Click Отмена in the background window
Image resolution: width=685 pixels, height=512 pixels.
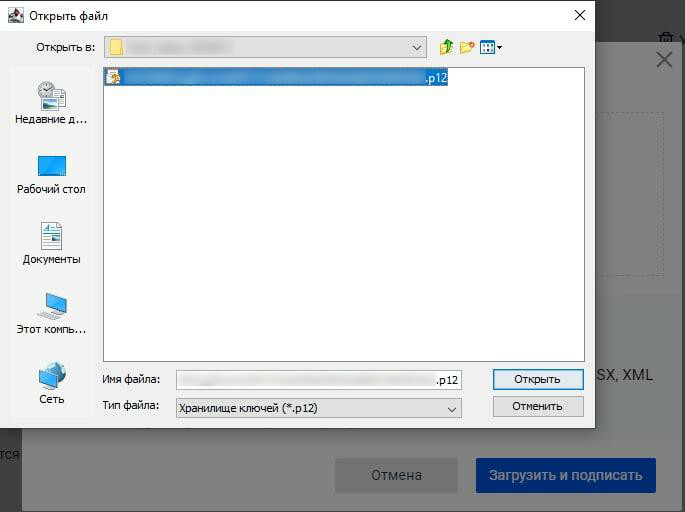coord(396,475)
